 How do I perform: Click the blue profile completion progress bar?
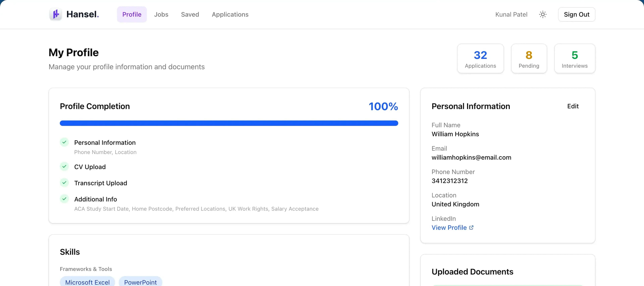[229, 123]
